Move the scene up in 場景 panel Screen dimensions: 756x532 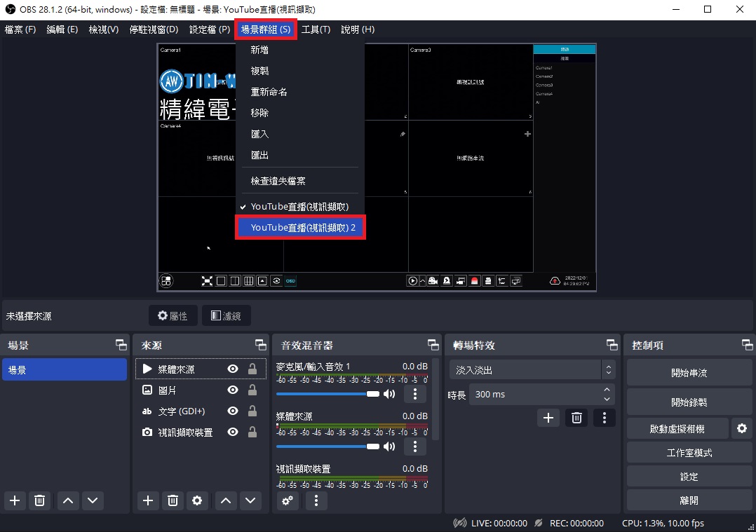[x=68, y=500]
